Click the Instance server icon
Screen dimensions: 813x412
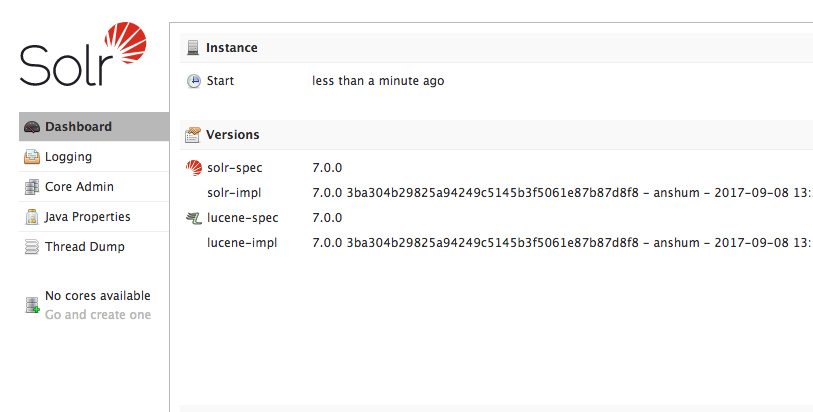(x=193, y=48)
